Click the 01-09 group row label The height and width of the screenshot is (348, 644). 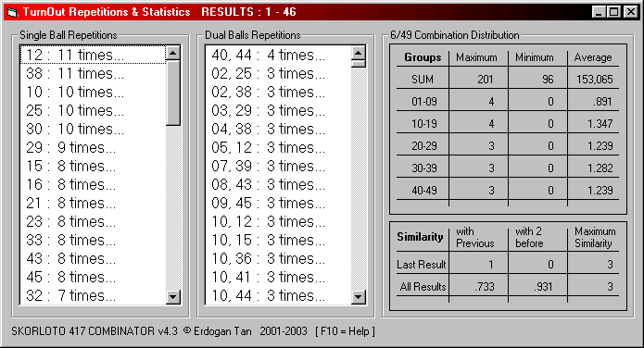pyautogui.click(x=423, y=102)
